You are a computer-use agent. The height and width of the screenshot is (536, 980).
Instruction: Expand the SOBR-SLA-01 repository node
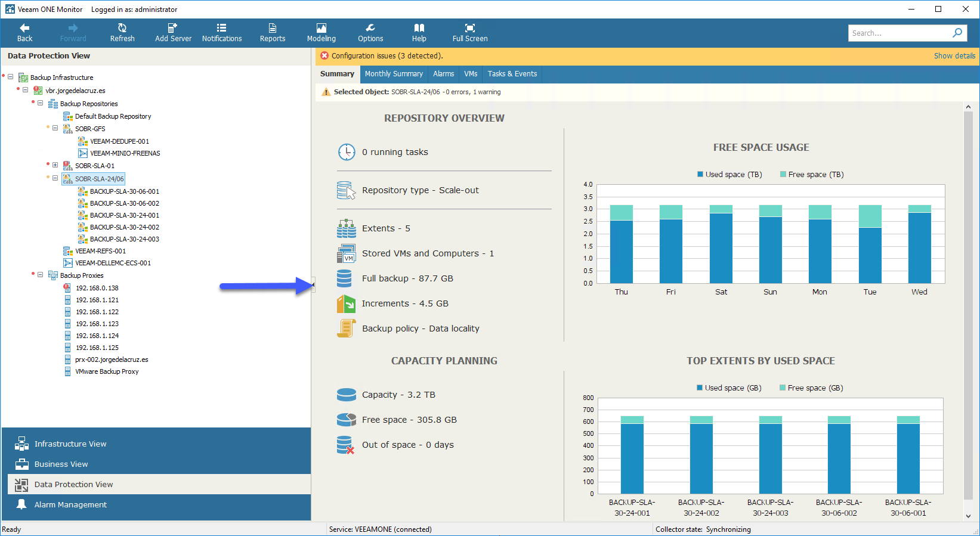(55, 165)
